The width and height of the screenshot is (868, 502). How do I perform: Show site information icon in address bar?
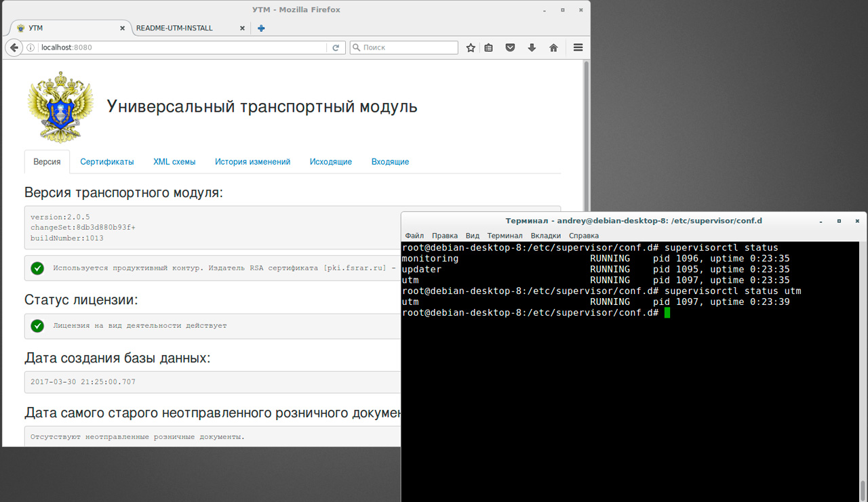(31, 48)
